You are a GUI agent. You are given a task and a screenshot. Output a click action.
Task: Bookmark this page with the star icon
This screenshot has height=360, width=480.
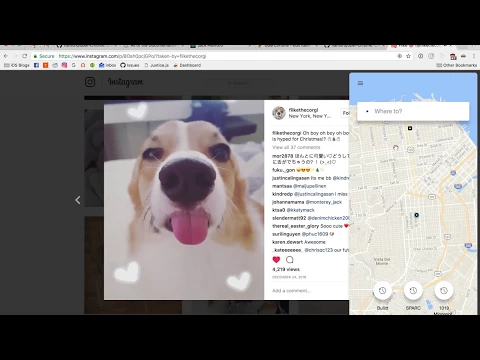[408, 56]
